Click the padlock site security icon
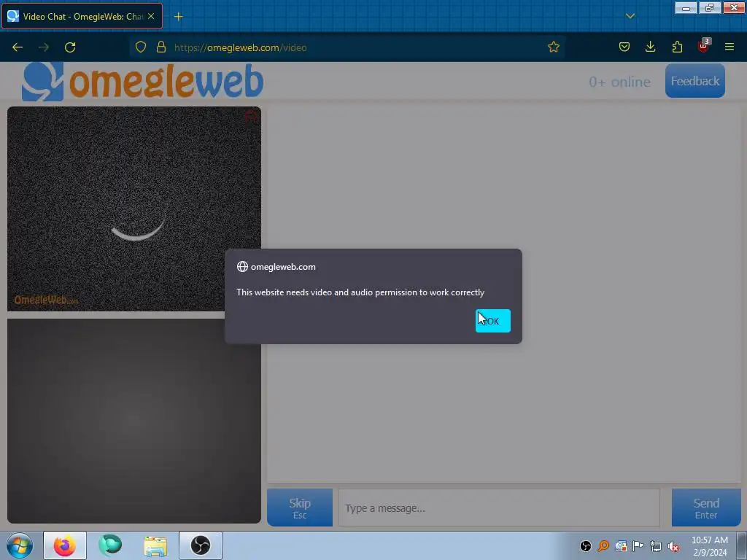 tap(161, 47)
